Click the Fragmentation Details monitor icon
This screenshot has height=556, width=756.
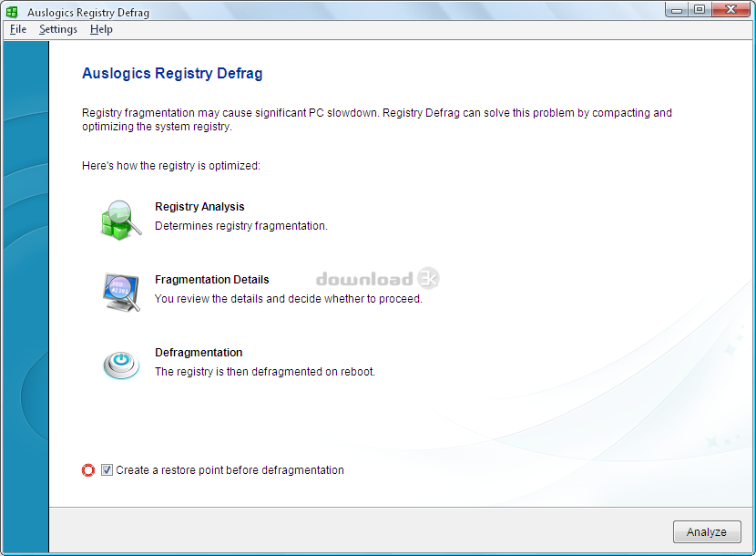[x=120, y=292]
